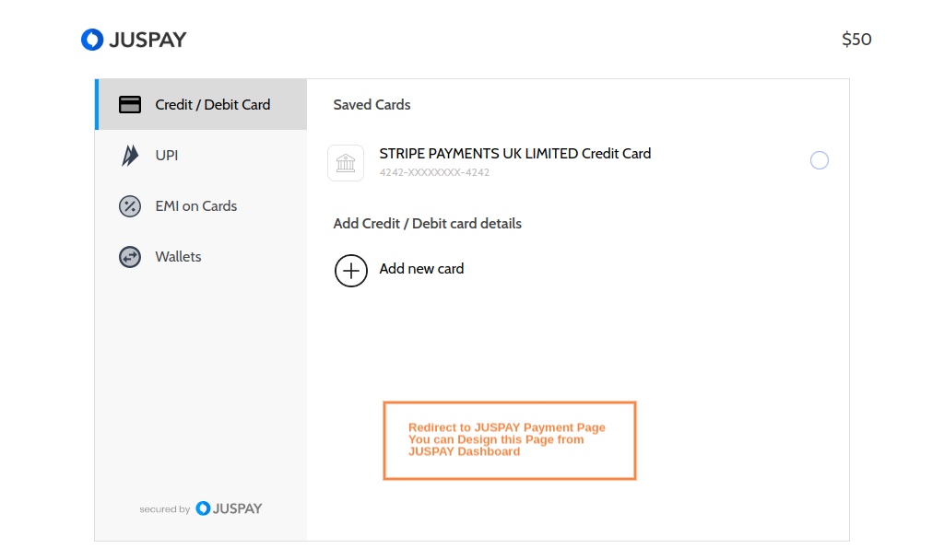
Task: Click the plus circle to add new card
Action: coord(350,270)
